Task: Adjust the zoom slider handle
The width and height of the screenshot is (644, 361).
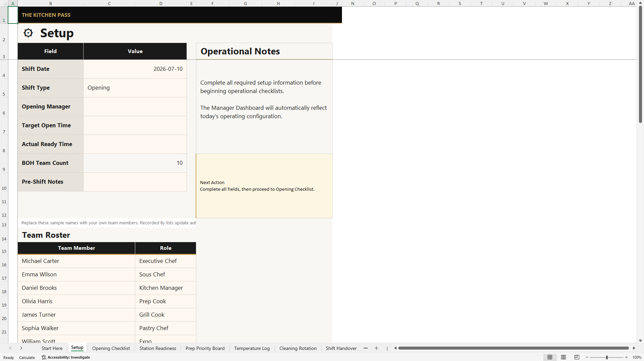Action: point(607,357)
